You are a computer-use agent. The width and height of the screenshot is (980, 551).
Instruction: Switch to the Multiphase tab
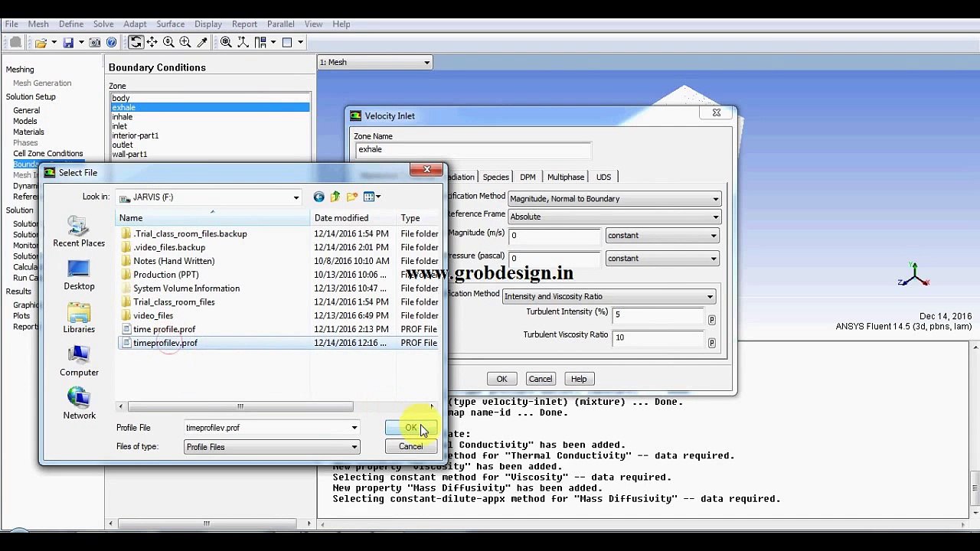pos(566,177)
